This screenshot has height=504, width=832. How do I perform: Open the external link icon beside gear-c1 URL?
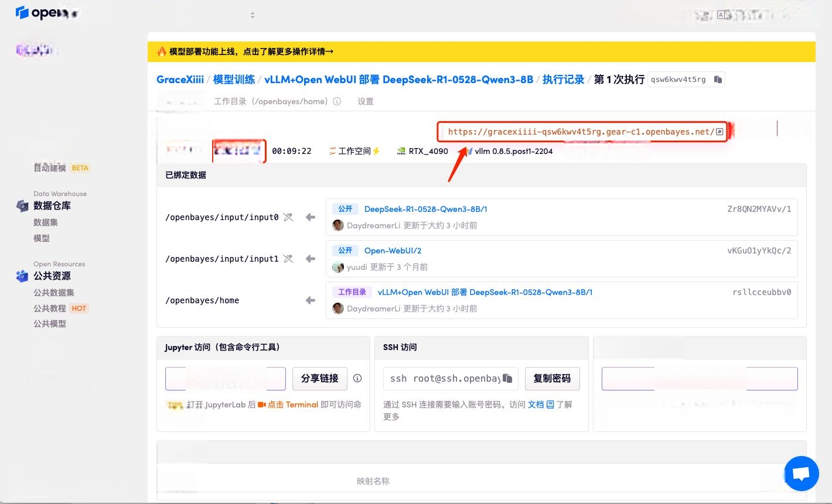(720, 132)
